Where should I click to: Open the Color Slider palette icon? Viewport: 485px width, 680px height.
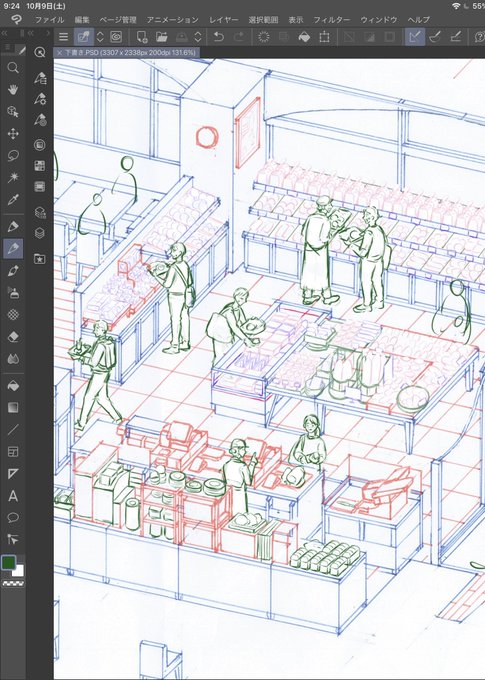[39, 186]
